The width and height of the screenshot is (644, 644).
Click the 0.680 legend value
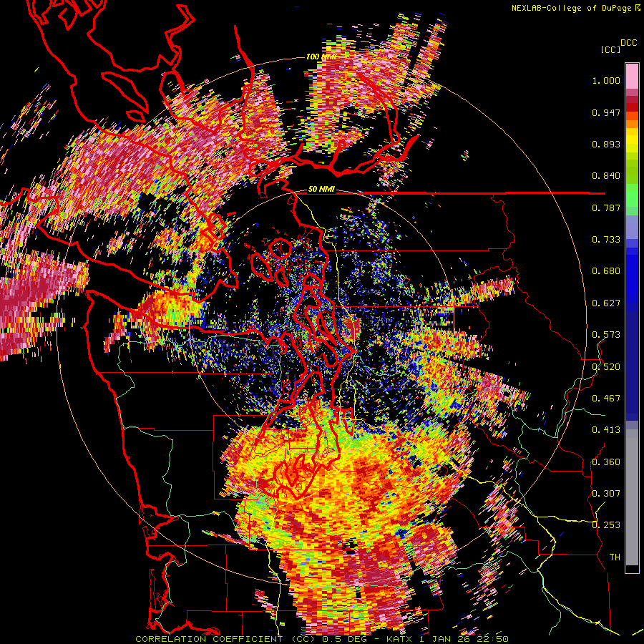point(606,271)
